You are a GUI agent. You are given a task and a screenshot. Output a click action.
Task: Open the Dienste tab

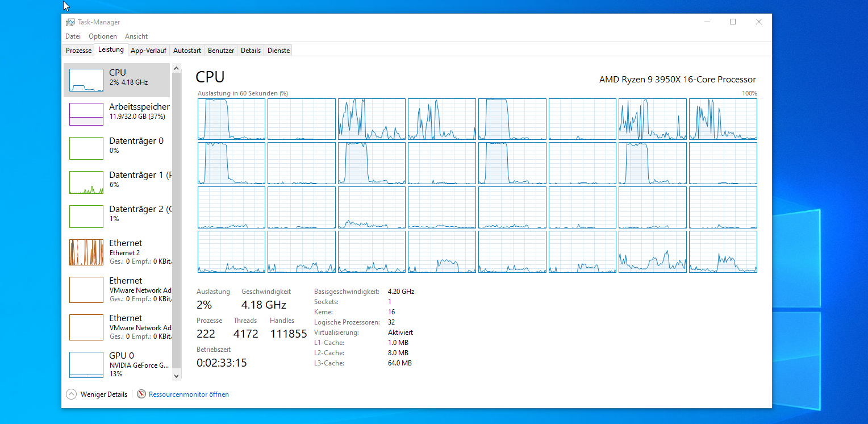point(278,51)
